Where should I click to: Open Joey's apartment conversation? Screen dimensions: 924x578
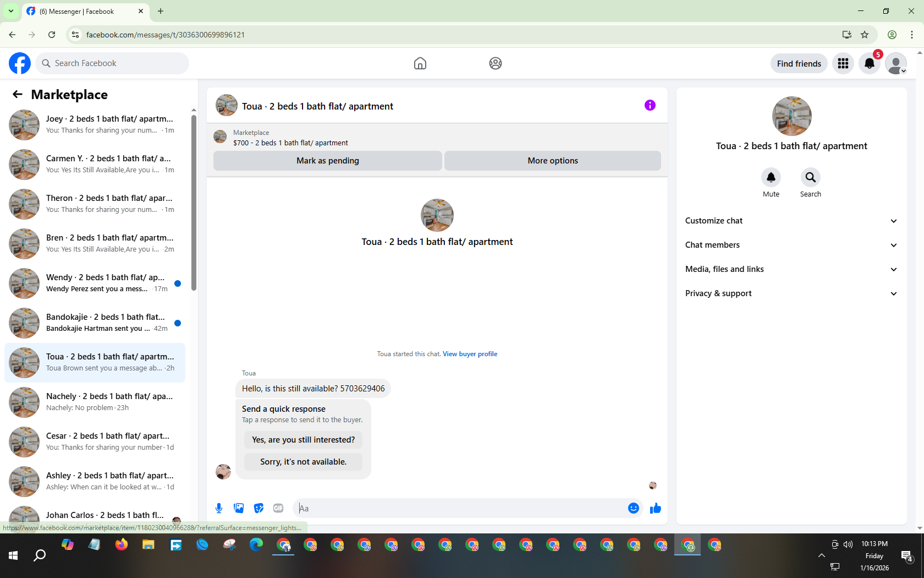tap(95, 125)
